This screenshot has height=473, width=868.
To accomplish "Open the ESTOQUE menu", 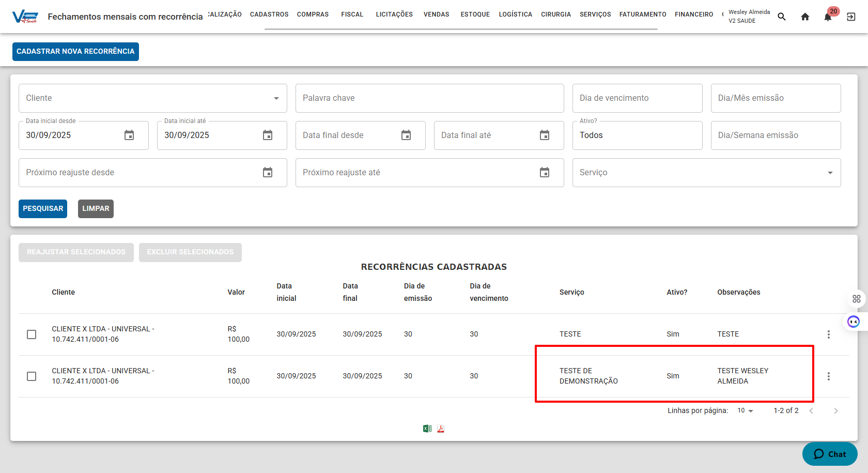I will tap(475, 14).
